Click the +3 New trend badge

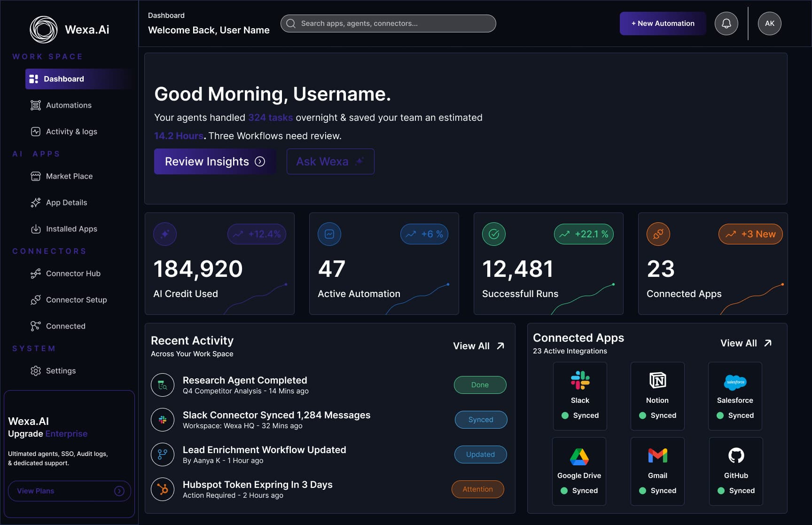(x=750, y=234)
